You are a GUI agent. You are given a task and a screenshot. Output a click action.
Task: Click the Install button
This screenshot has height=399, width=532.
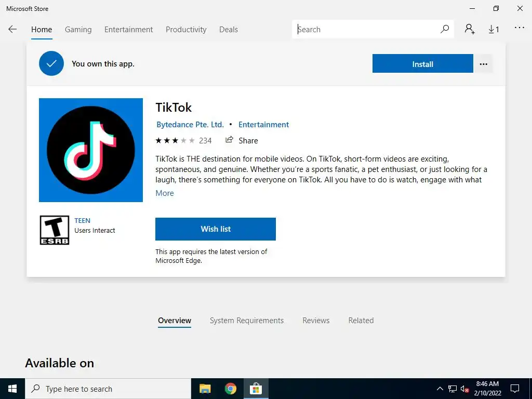423,63
